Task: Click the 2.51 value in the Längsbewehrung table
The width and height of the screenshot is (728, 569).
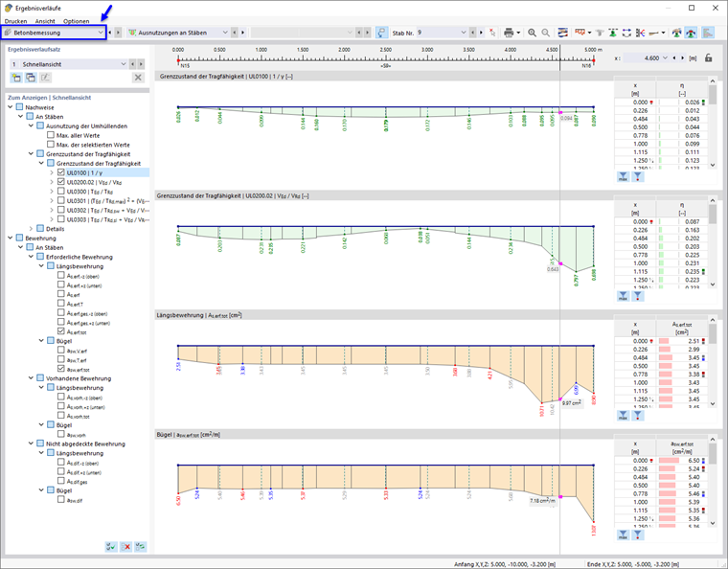Action: click(x=694, y=341)
